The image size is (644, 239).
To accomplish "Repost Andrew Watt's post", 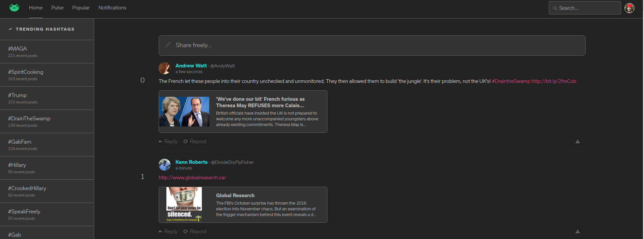I will pos(195,142).
